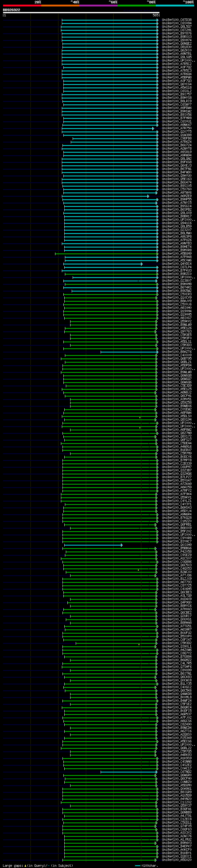Click the BB926922 query label
Screen dimensions: 197x868
coord(11,10)
